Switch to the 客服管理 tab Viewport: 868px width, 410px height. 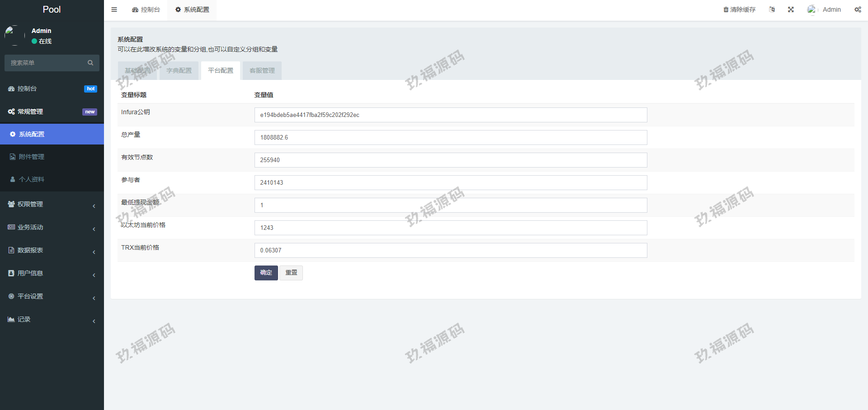click(x=262, y=70)
